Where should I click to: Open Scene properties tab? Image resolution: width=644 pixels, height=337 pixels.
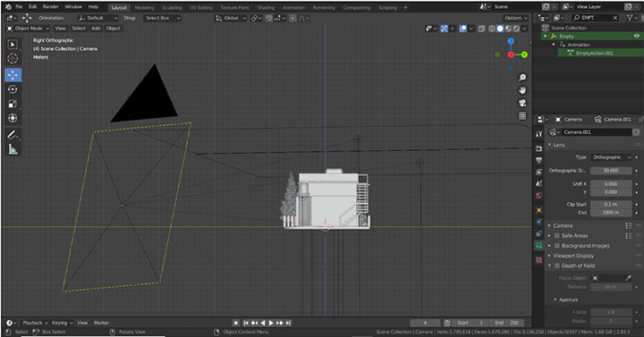(539, 183)
